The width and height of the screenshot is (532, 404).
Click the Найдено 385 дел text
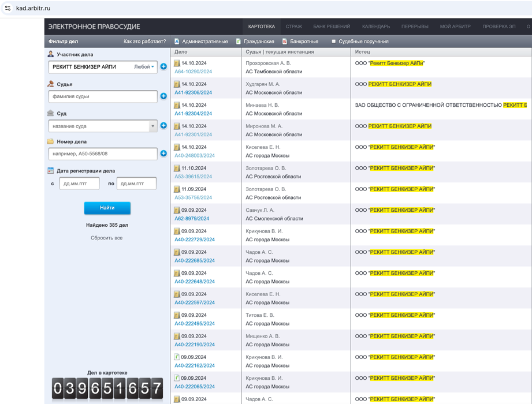coord(107,225)
